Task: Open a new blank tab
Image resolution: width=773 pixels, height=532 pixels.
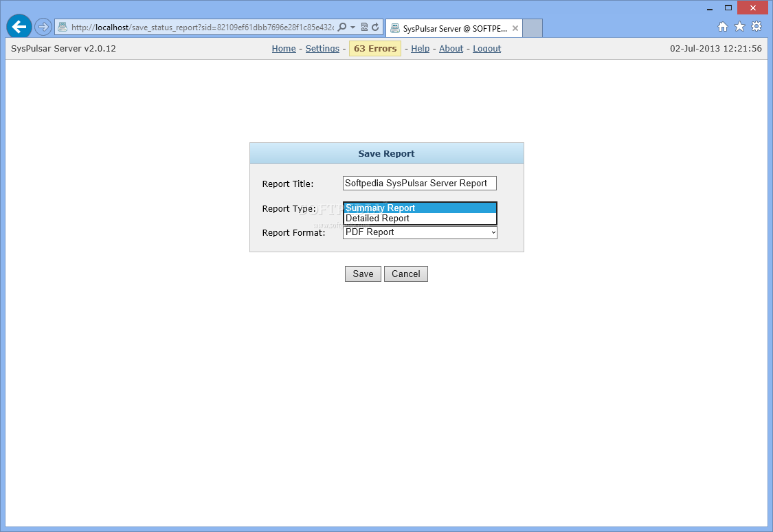Action: pyautogui.click(x=533, y=28)
